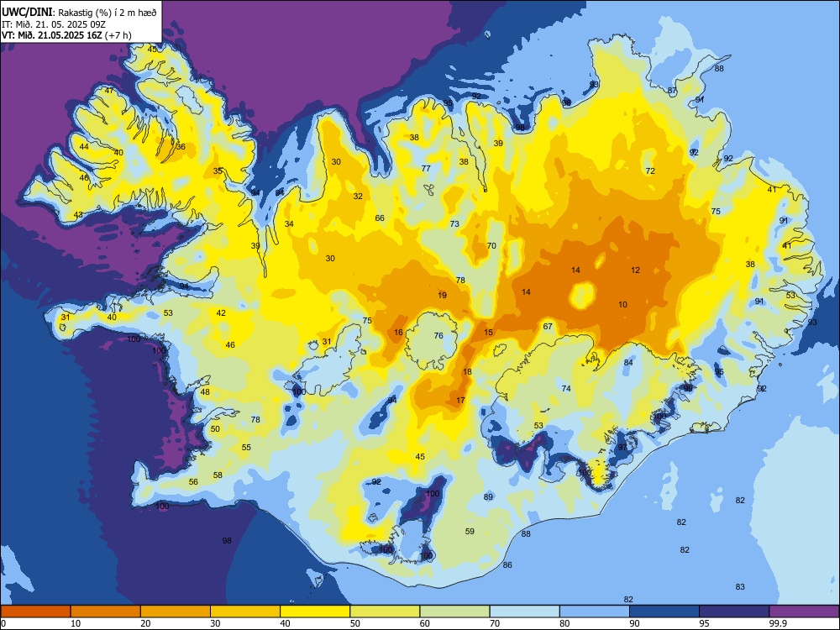Click the 'VT: Mið. 21.05.2025 16Z (+7 h)' line

tap(66, 35)
